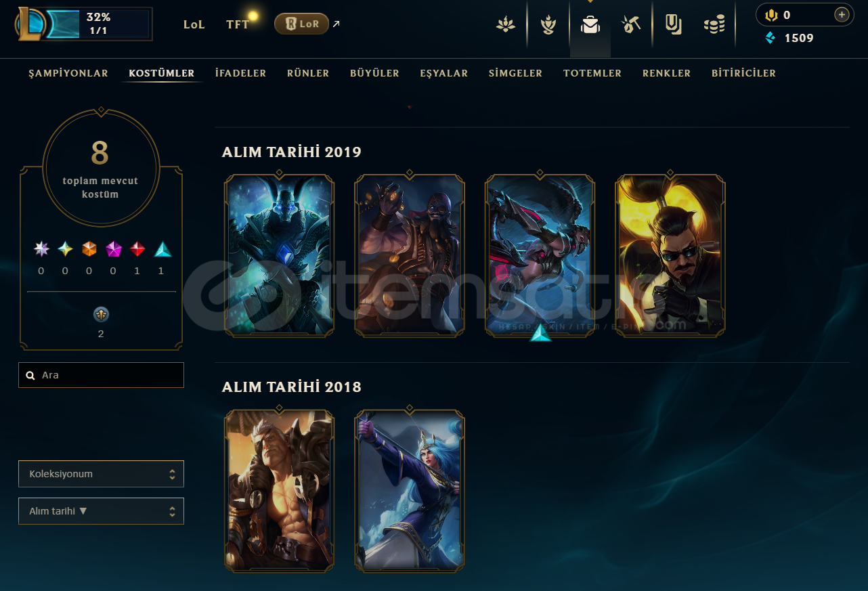The width and height of the screenshot is (868, 591).
Task: Open the Koleksiyonum dropdown
Action: (101, 474)
